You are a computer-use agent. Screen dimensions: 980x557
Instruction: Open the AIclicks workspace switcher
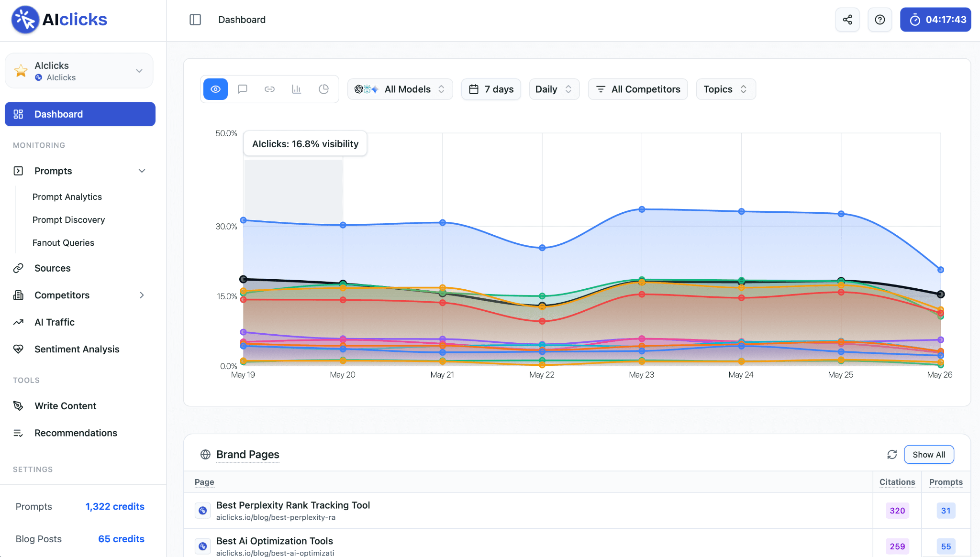point(79,71)
